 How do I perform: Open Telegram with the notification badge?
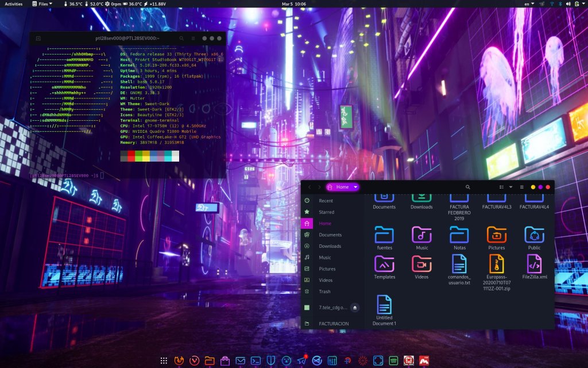(301, 361)
